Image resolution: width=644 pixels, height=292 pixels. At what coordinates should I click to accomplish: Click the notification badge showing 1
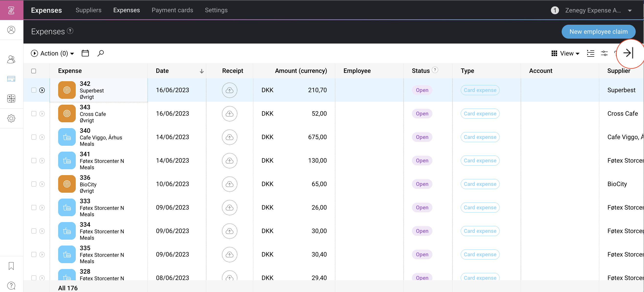pos(555,10)
